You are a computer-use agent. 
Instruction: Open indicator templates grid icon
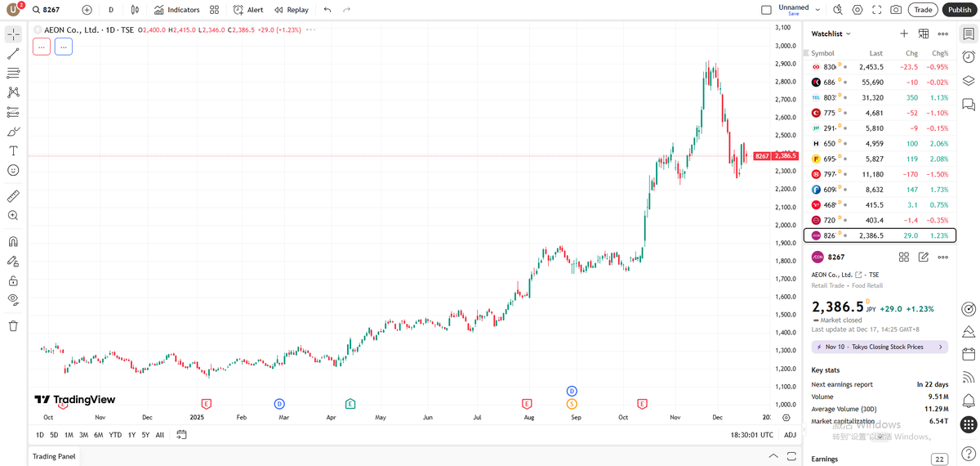click(x=214, y=10)
